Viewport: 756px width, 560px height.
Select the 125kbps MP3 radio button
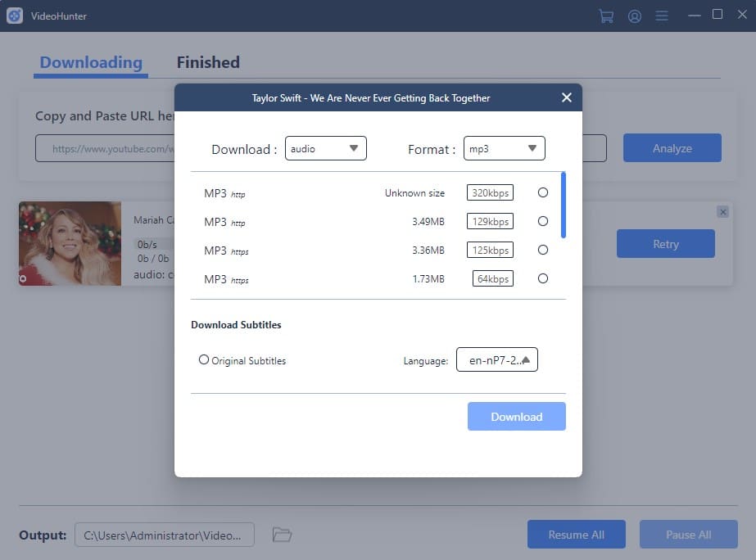pyautogui.click(x=543, y=251)
